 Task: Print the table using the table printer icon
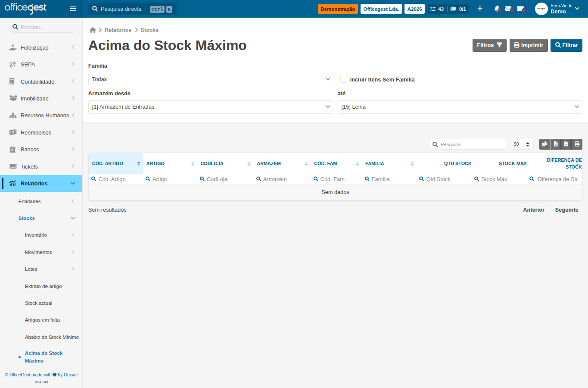[577, 144]
